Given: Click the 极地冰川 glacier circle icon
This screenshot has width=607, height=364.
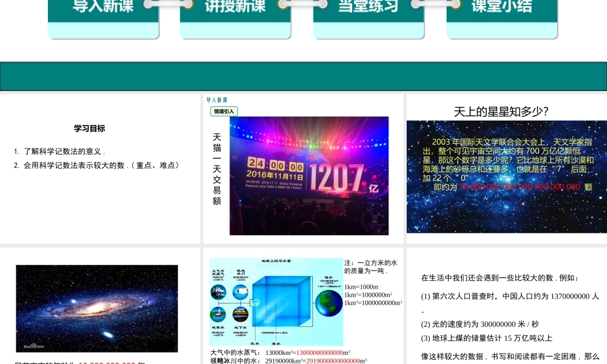Looking at the screenshot, I should point(240,292).
